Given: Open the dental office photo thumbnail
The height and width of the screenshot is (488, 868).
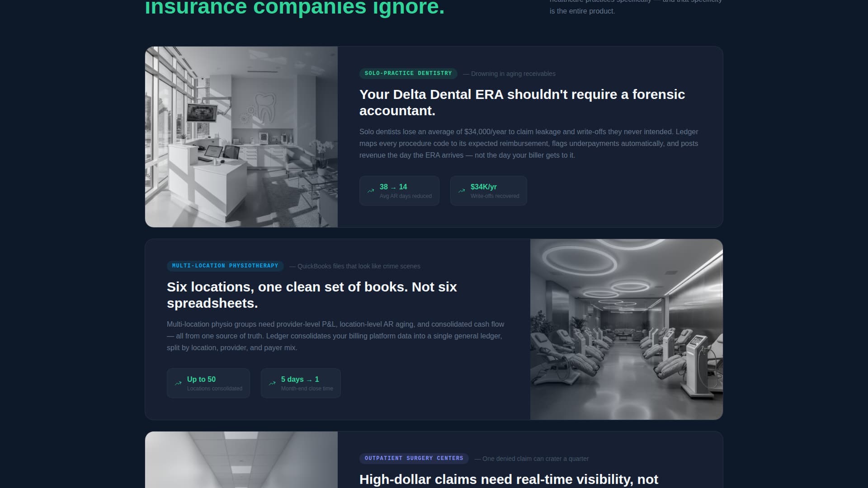Looking at the screenshot, I should 241,136.
